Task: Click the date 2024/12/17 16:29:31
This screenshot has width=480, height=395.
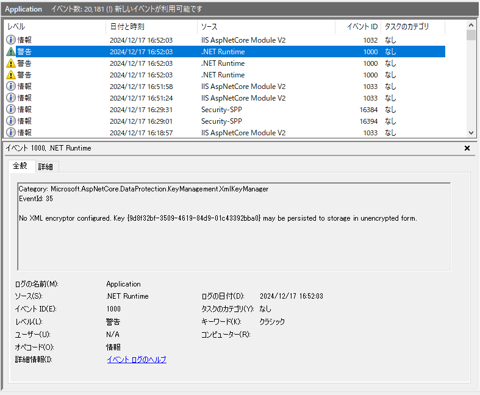Action: click(141, 110)
